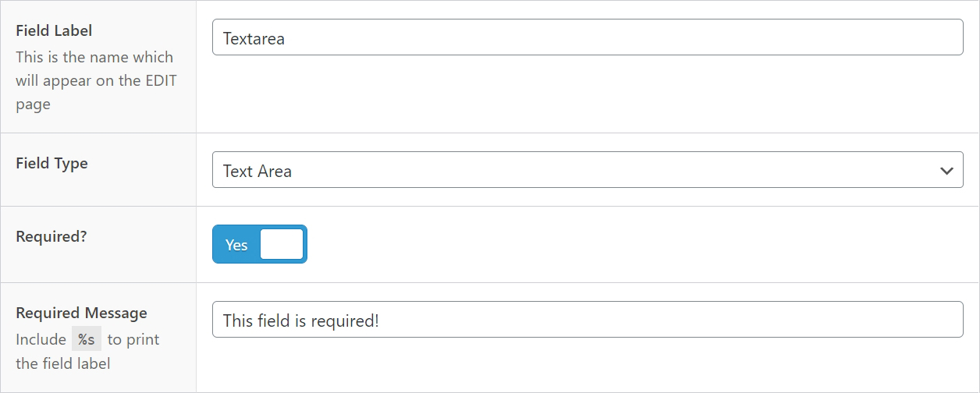Click the print the field label hint

point(87,352)
